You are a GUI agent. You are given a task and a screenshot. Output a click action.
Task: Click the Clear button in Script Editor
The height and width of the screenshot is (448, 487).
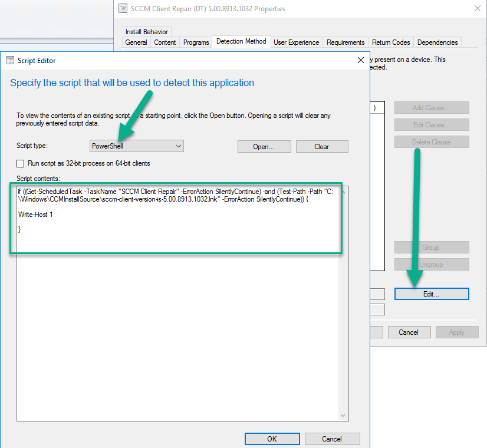322,147
